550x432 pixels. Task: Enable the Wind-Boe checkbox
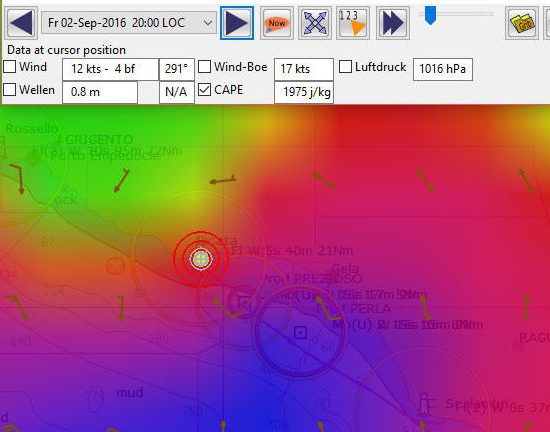(204, 67)
